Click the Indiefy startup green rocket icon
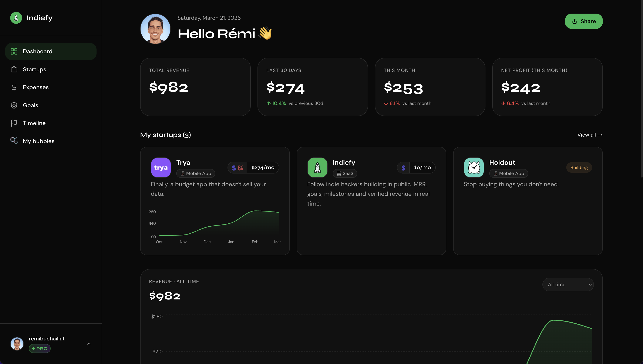This screenshot has height=364, width=643. click(317, 168)
